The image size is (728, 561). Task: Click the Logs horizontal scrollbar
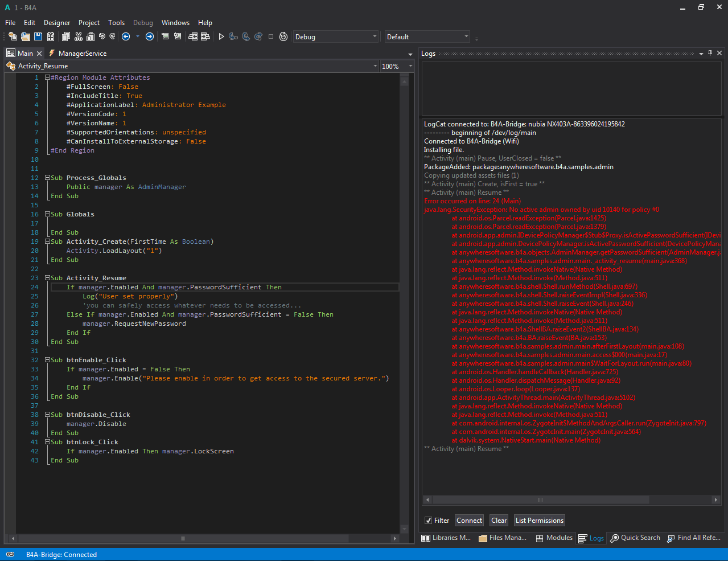click(x=541, y=499)
